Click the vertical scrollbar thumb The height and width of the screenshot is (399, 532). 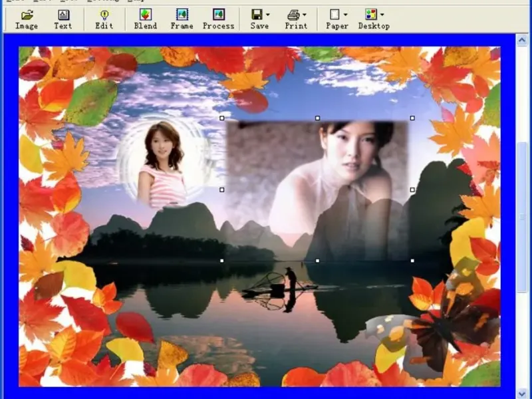pyautogui.click(x=521, y=217)
